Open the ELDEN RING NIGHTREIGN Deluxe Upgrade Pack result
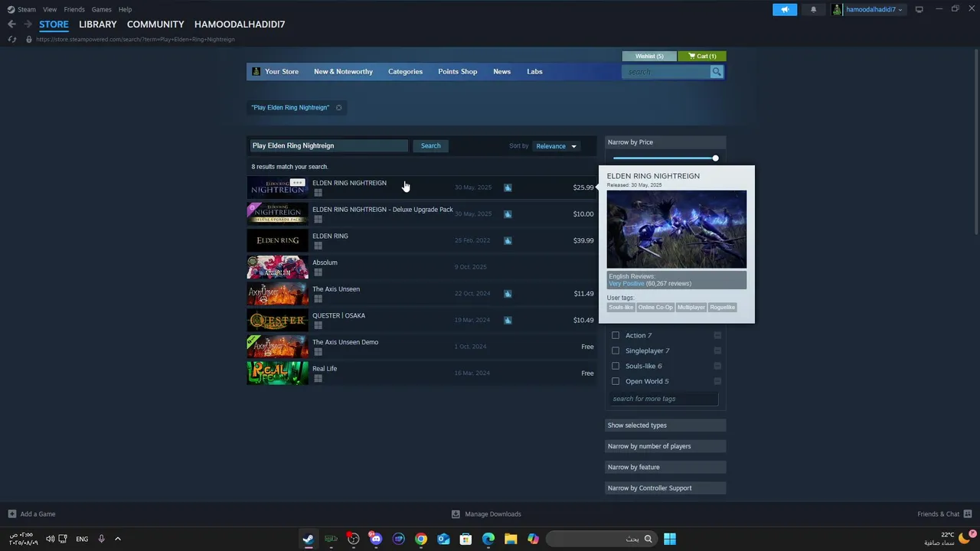Screen dimensions: 980x551 (421, 214)
